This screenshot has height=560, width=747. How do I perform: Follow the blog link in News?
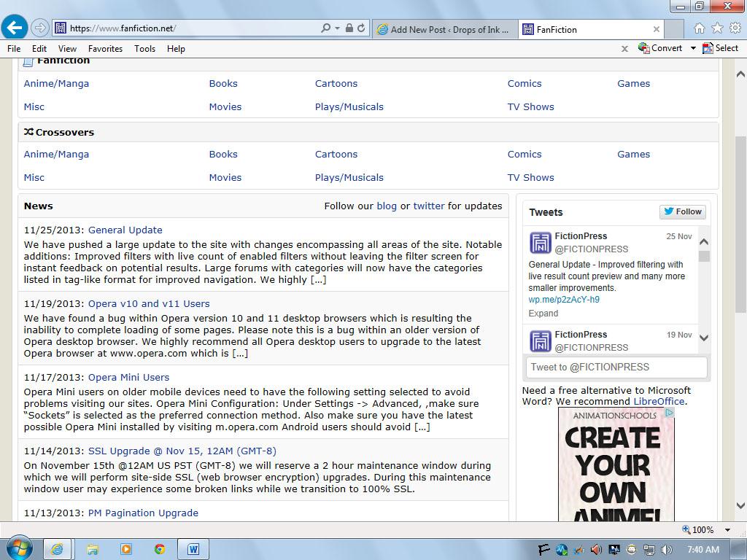(x=387, y=206)
